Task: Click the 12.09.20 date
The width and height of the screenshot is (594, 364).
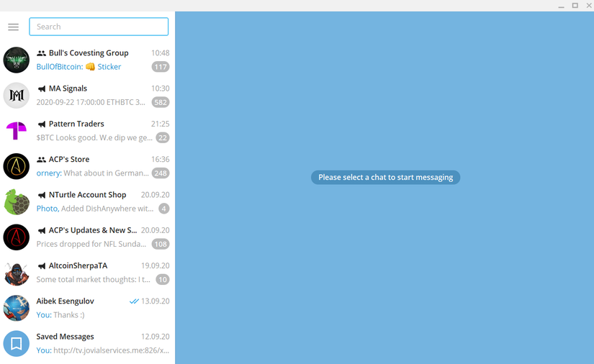Action: (156, 337)
